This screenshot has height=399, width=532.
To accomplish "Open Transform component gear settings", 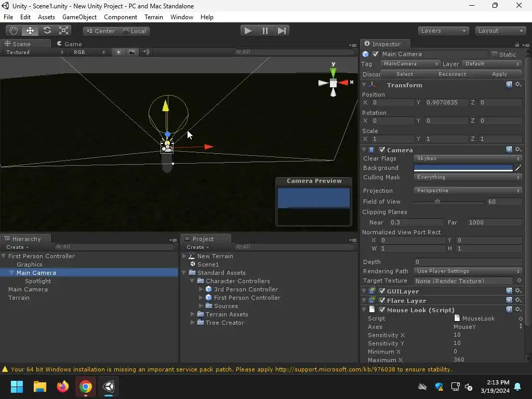I will tap(518, 85).
